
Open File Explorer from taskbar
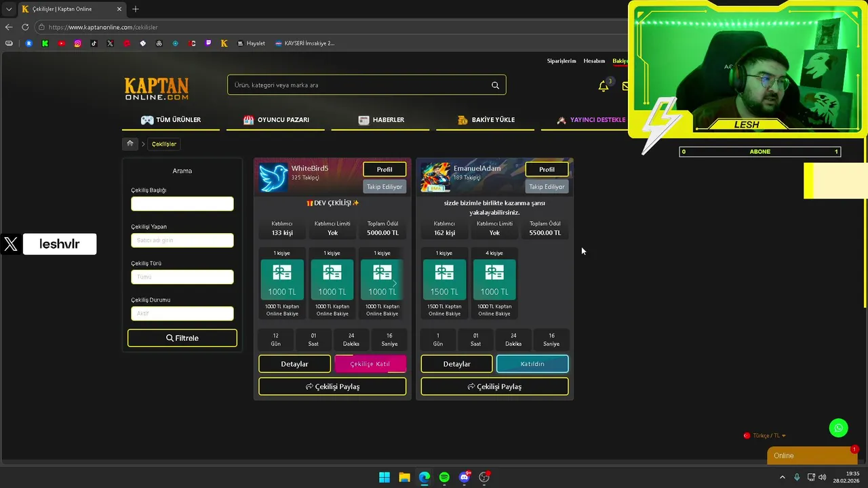(x=404, y=477)
